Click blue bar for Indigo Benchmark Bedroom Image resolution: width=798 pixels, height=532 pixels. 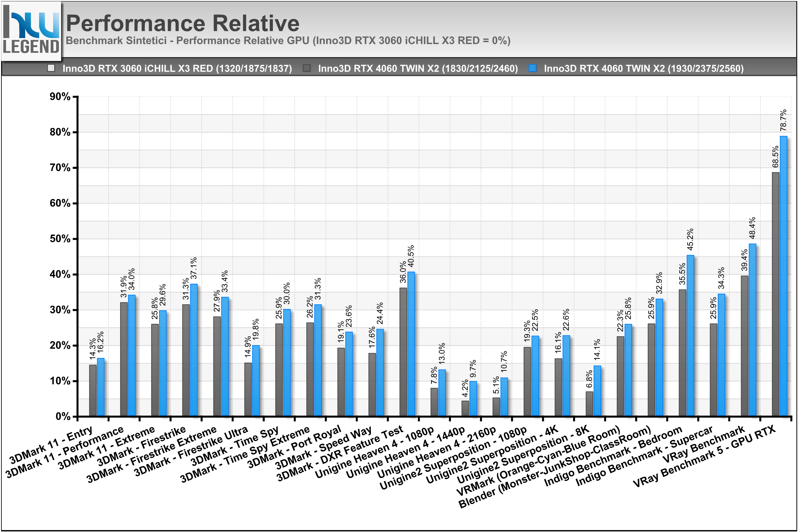690,335
